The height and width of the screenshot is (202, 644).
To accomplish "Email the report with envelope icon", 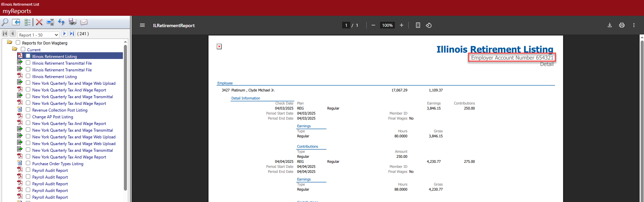I will [84, 22].
